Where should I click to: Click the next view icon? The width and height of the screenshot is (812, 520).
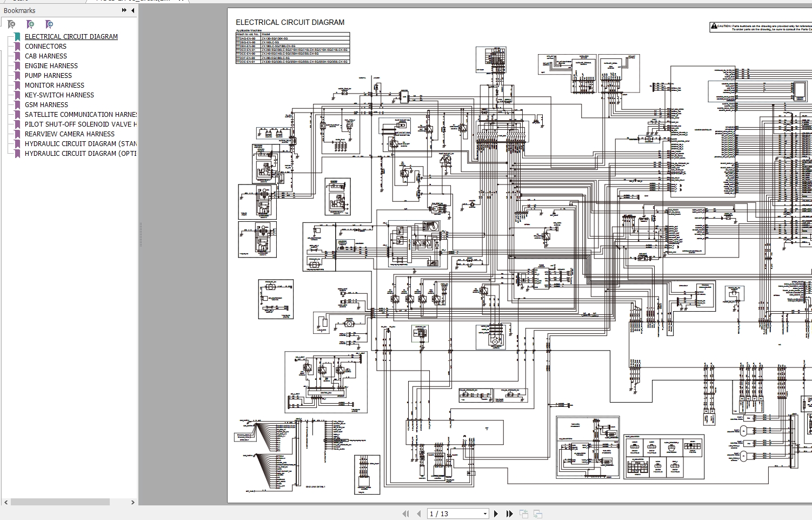[x=537, y=514]
